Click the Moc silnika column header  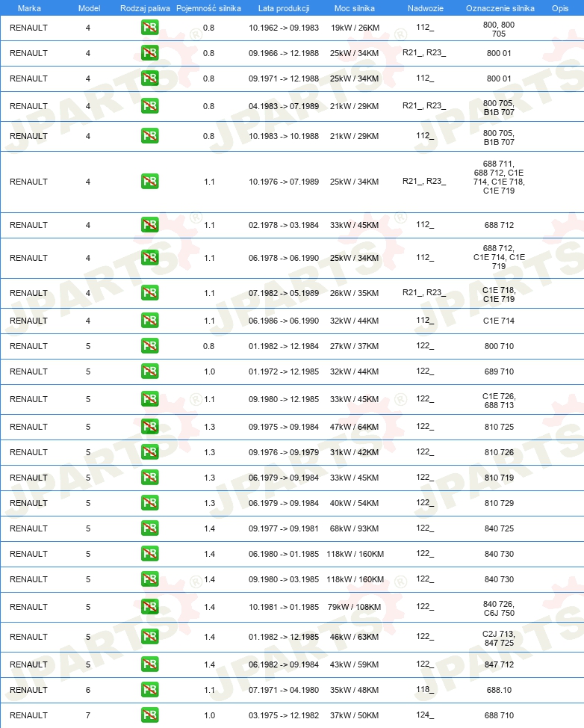click(x=355, y=8)
